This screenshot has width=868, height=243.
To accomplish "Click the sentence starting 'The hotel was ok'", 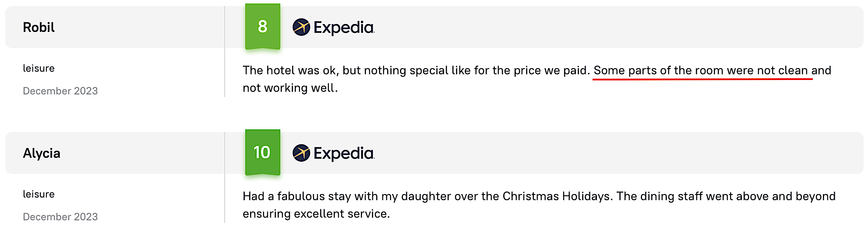I will coord(416,71).
